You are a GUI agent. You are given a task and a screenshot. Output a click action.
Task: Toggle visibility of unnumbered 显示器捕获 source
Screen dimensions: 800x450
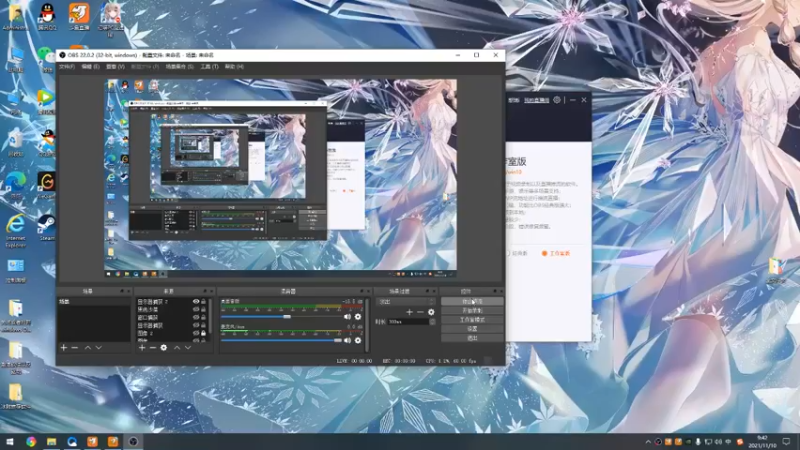[195, 325]
